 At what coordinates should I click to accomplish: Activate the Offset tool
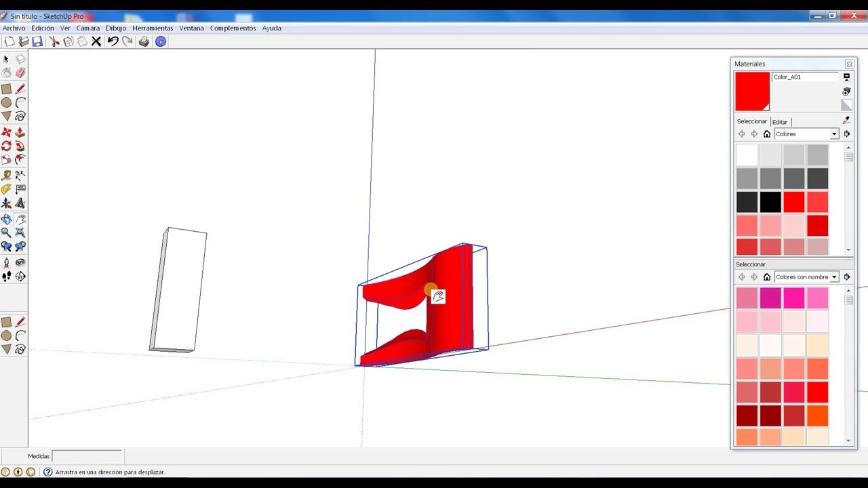(20, 159)
